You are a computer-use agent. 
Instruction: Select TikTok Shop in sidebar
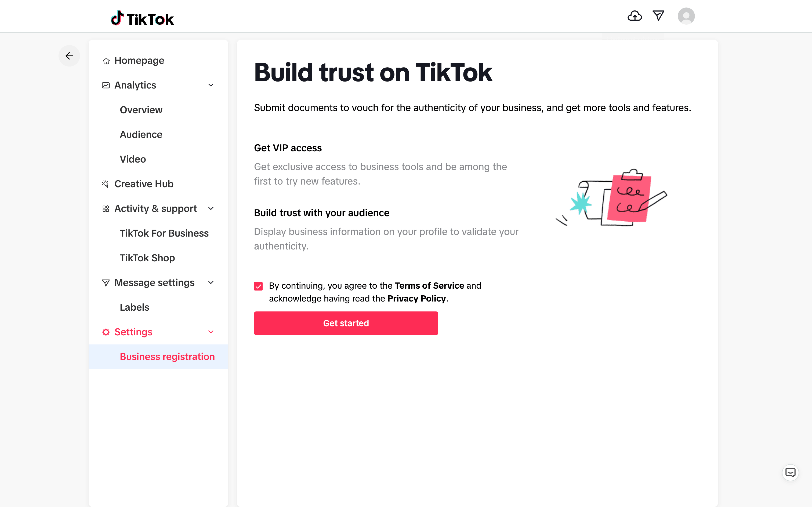pos(147,258)
